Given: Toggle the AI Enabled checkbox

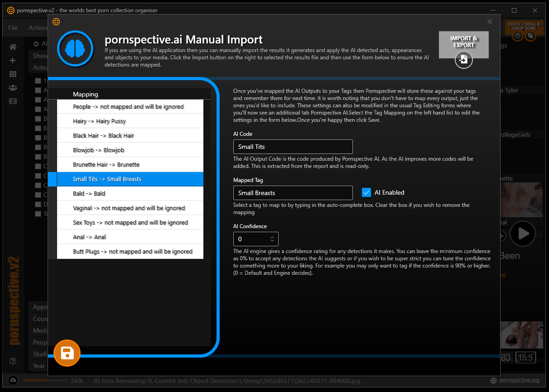Looking at the screenshot, I should coord(366,192).
